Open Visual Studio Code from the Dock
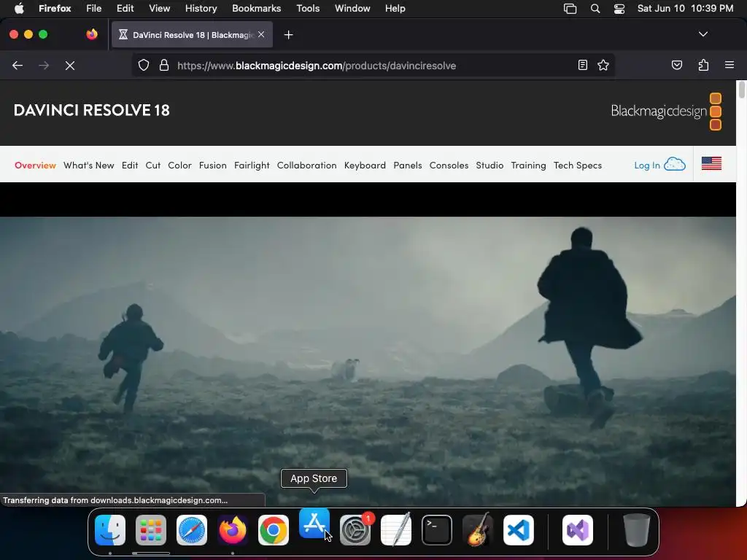 [x=519, y=530]
